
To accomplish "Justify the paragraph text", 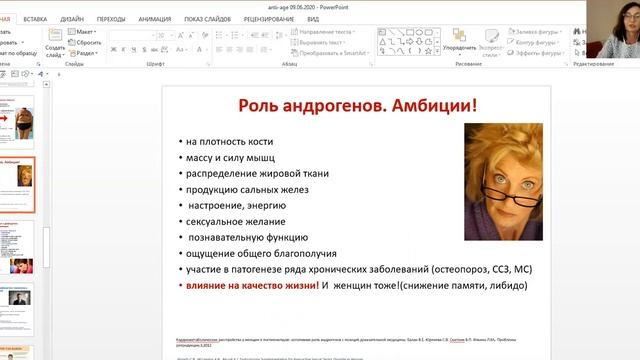I will point(250,50).
